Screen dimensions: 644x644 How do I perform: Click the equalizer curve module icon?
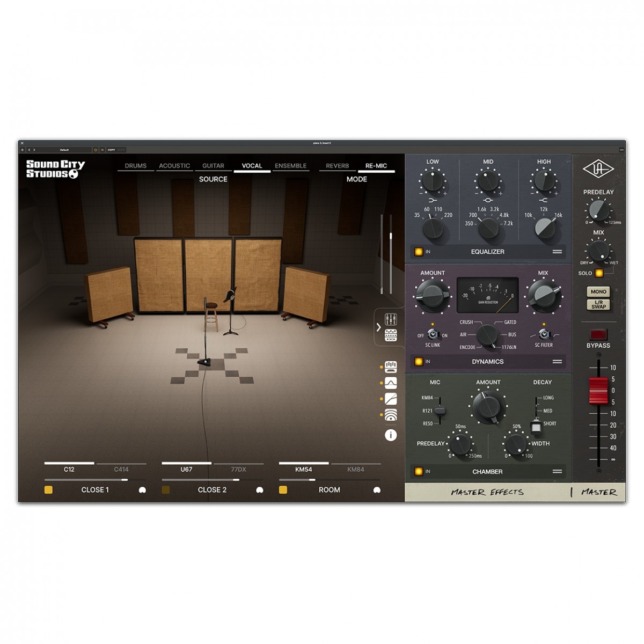(391, 383)
